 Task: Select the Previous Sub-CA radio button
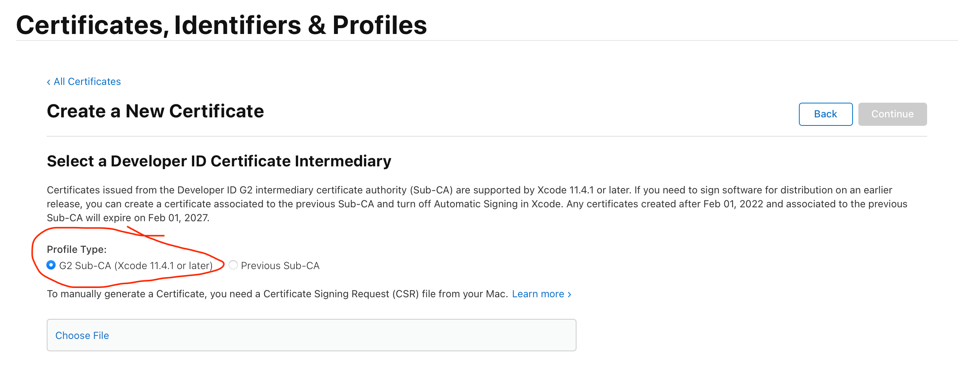coord(233,265)
